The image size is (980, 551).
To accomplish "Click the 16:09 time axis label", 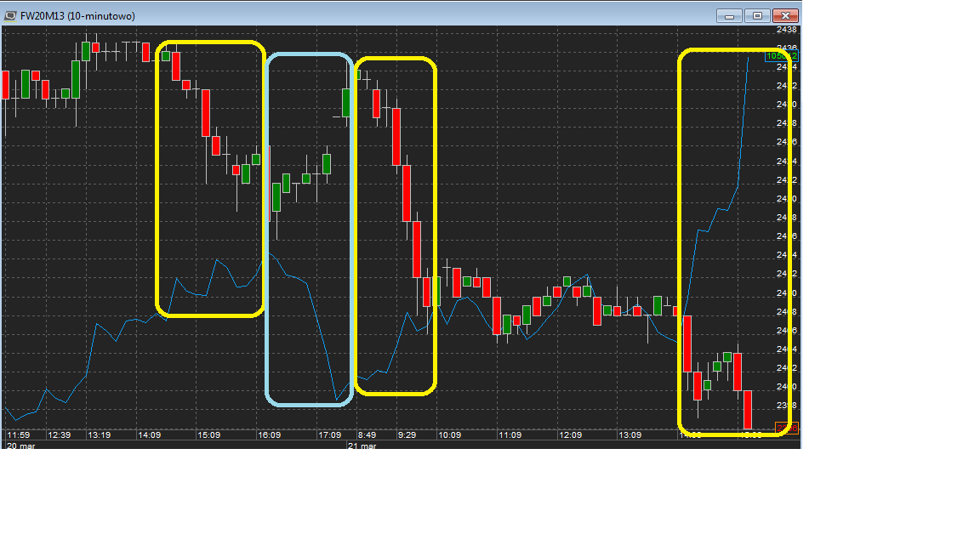I will pos(270,435).
